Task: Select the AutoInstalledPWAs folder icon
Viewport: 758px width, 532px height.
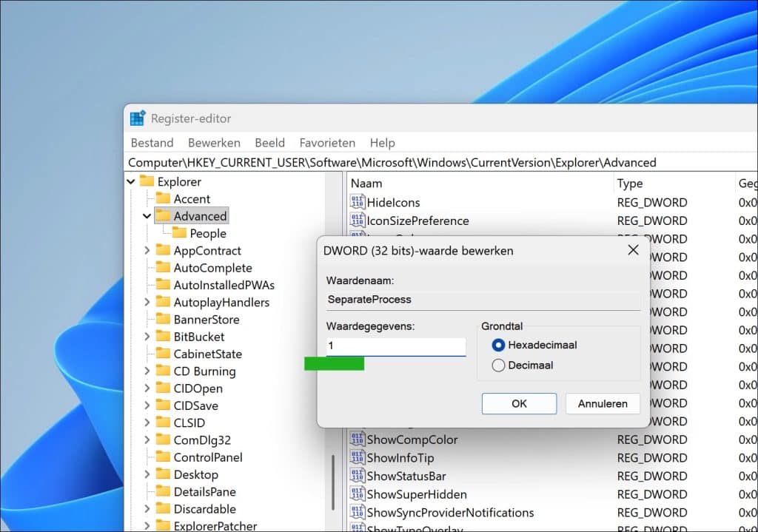Action: [x=163, y=284]
